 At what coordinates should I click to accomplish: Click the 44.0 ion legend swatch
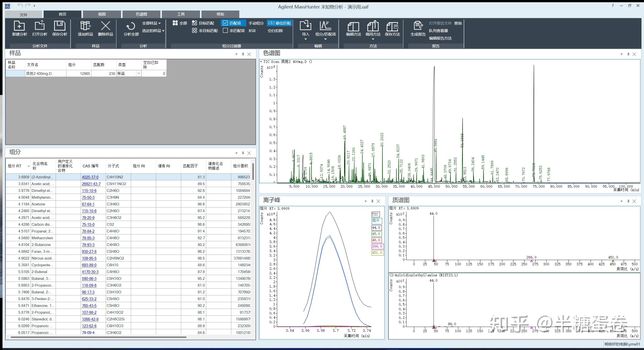pyautogui.click(x=376, y=228)
